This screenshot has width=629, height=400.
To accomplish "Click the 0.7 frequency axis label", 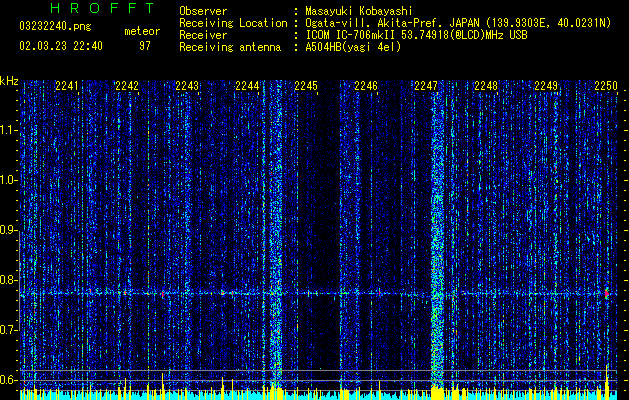I will point(8,330).
